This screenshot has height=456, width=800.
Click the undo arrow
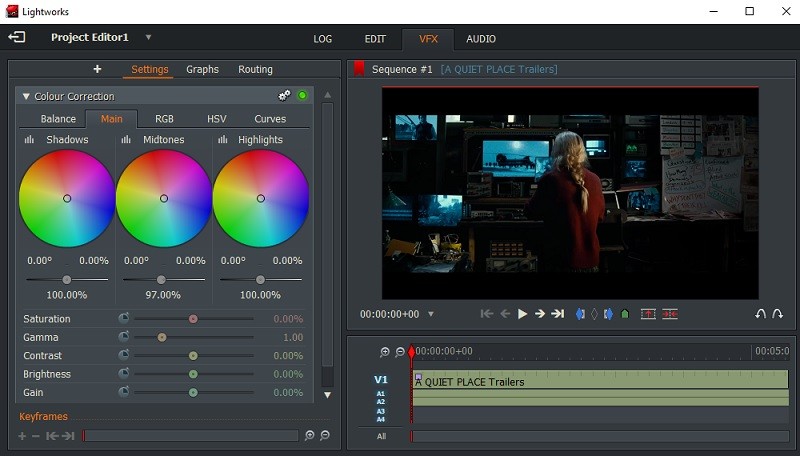(760, 314)
